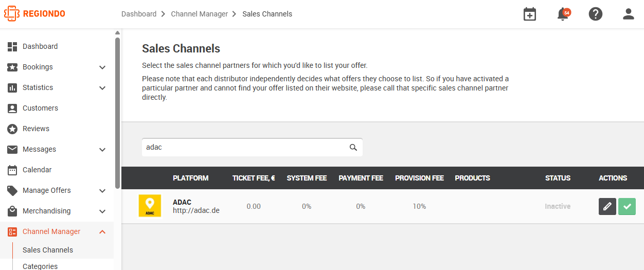Click the search magnifier icon
The image size is (644, 270).
[353, 147]
